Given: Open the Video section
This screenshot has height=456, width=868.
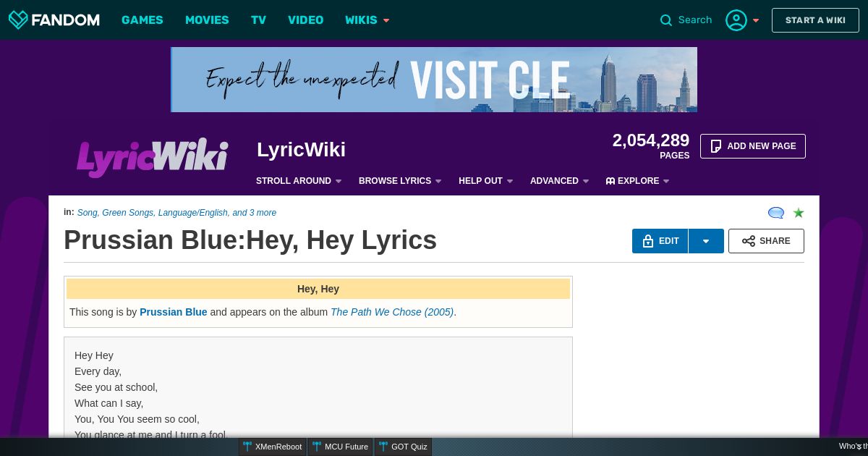Looking at the screenshot, I should pos(306,20).
